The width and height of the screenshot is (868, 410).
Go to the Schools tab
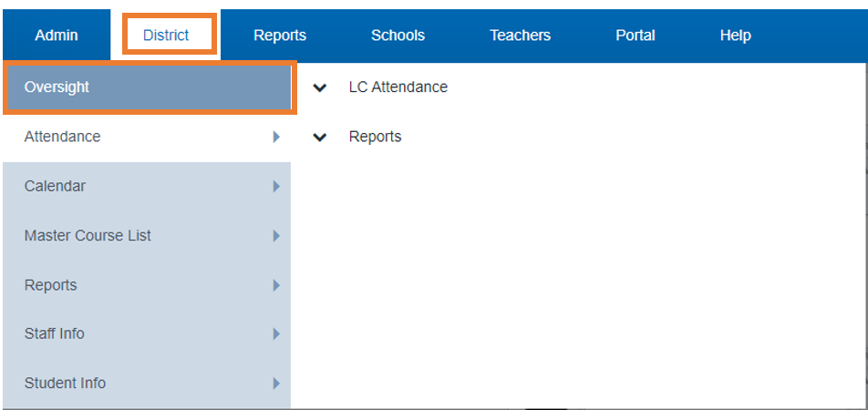coord(398,36)
